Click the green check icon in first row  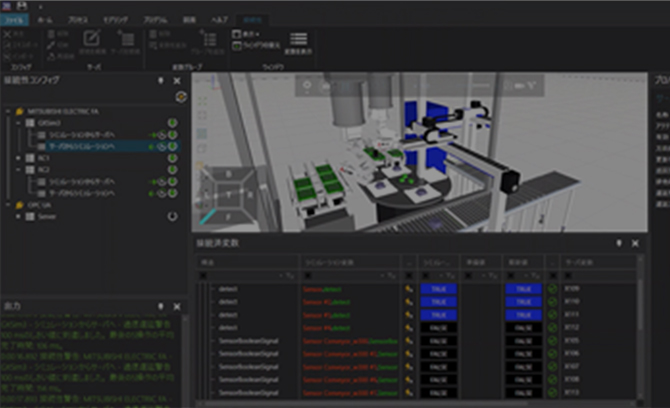pyautogui.click(x=552, y=288)
